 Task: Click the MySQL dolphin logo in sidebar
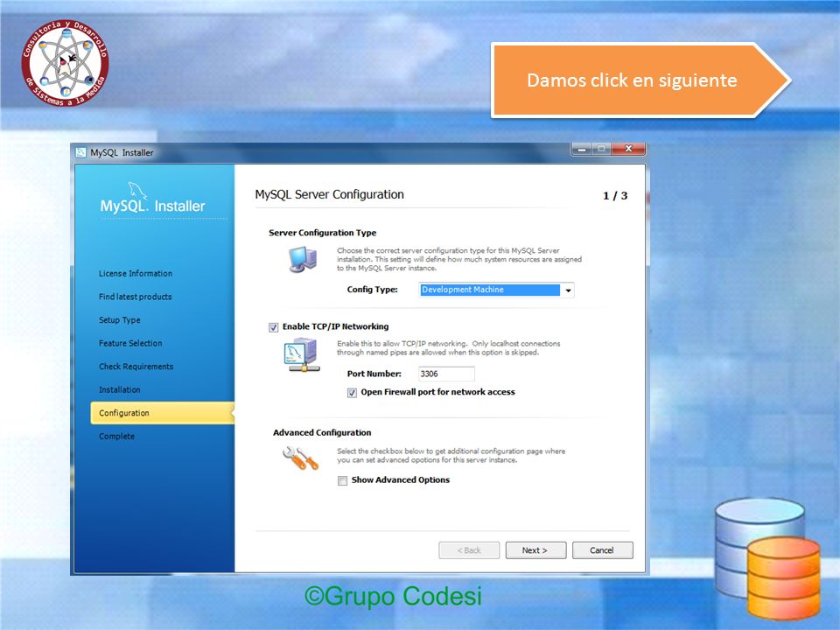[137, 190]
